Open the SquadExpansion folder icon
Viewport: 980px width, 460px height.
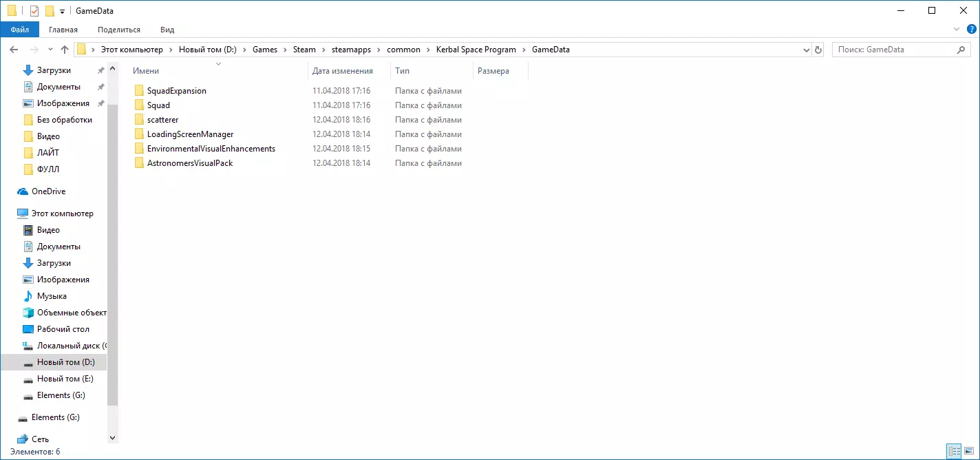tap(139, 91)
